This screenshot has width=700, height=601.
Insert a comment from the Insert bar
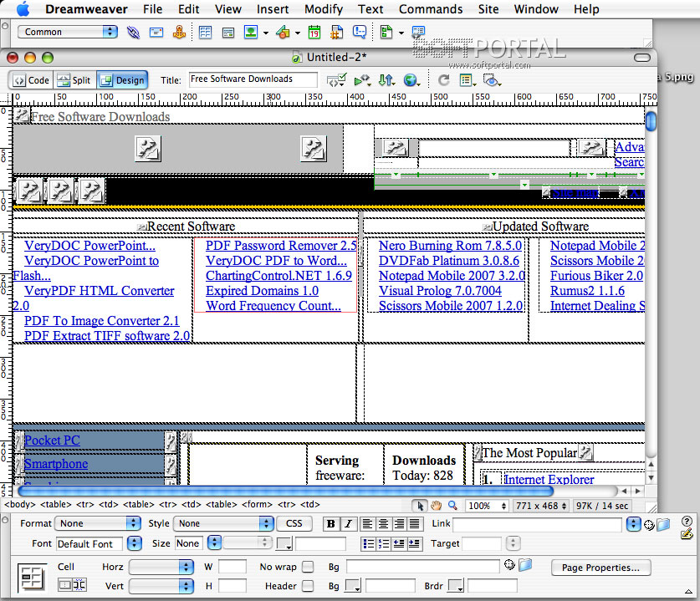360,32
